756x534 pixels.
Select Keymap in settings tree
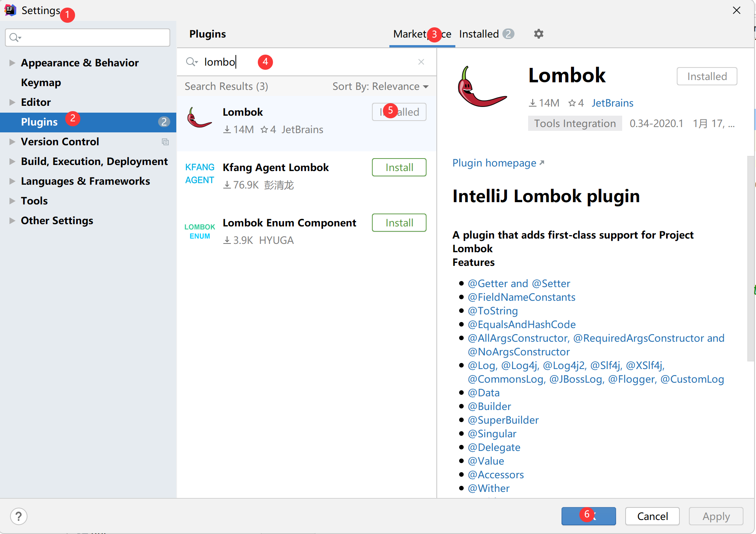(x=41, y=83)
